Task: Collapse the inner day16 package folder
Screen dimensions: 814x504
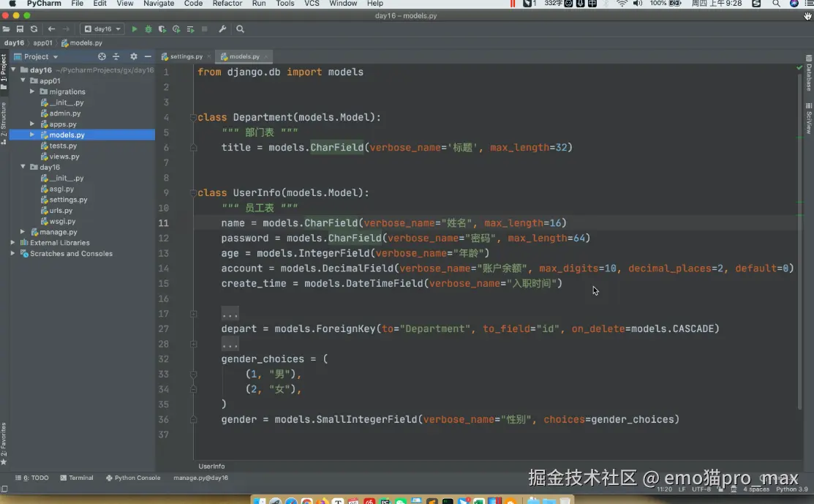Action: 23,167
